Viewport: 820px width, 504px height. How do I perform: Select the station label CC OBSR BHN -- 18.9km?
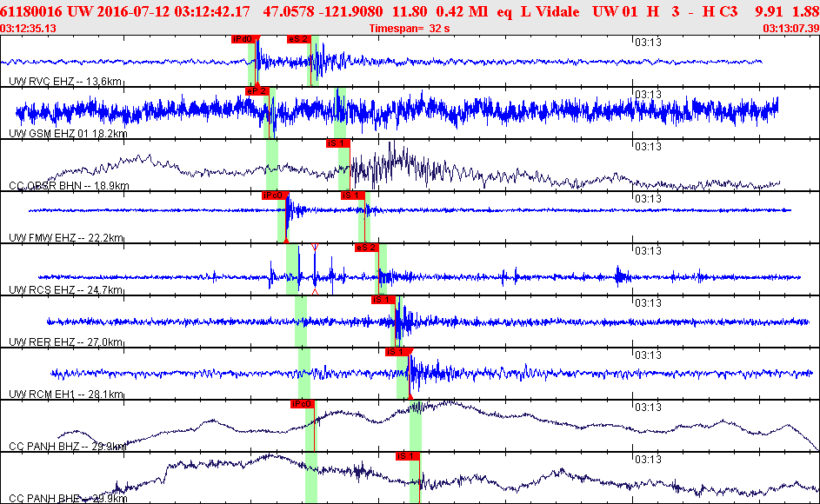(x=69, y=186)
